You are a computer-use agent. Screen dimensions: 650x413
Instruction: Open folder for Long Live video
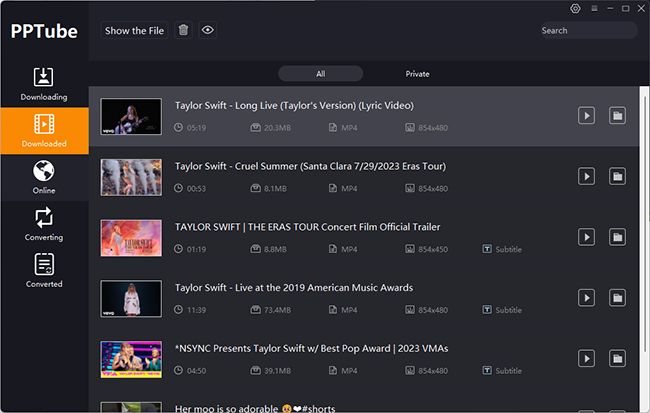(x=617, y=116)
